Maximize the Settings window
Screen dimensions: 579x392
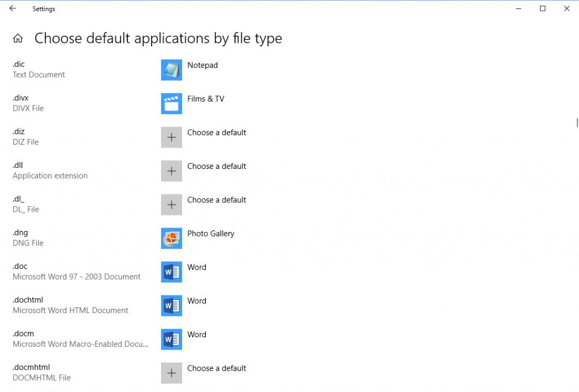542,8
